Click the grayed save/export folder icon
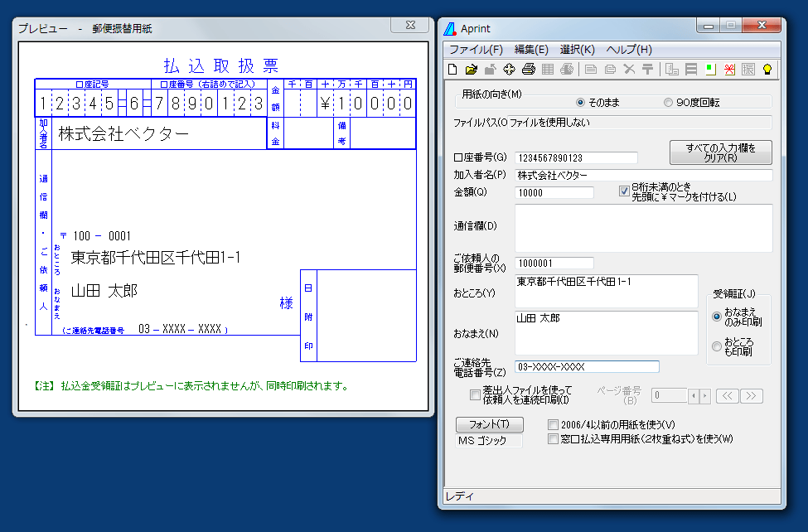Viewport: 808px width, 532px height. click(x=490, y=69)
